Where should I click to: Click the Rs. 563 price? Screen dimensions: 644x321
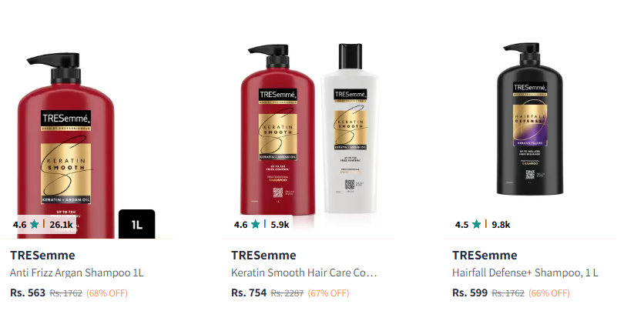point(28,293)
